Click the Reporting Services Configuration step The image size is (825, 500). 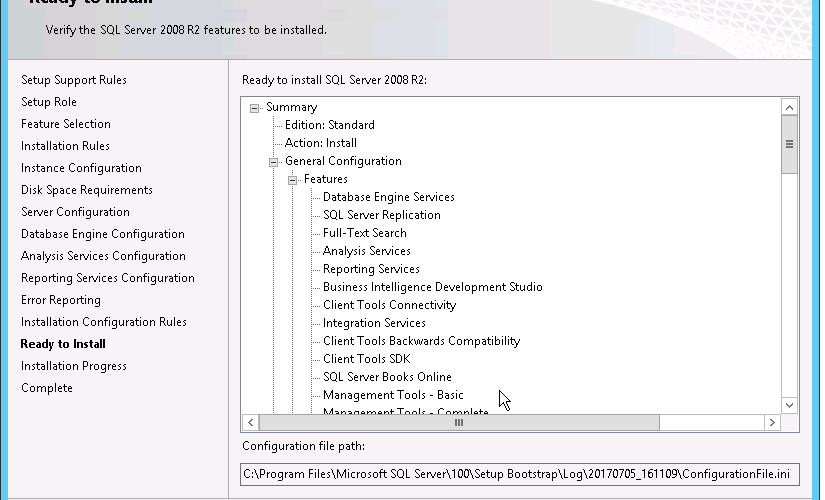click(108, 278)
